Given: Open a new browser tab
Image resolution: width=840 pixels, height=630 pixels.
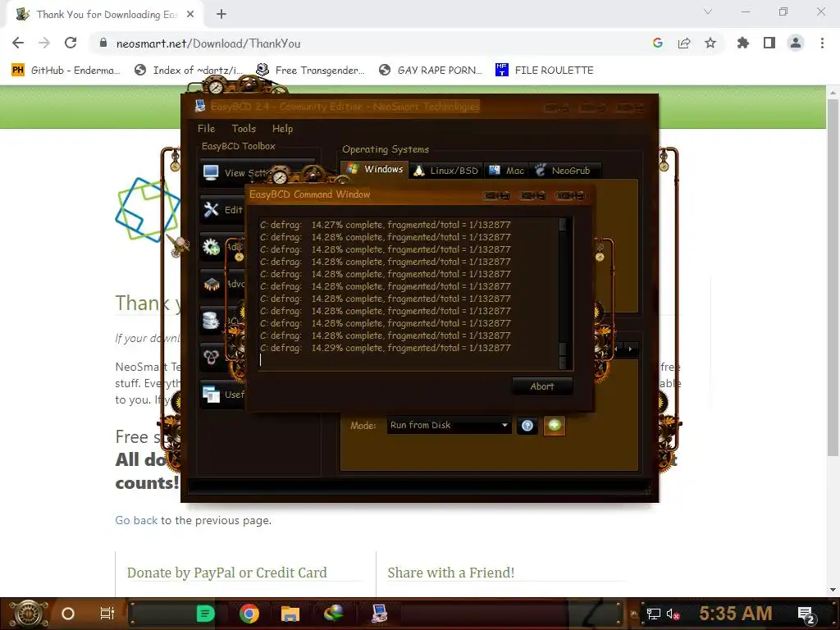Looking at the screenshot, I should 221,15.
